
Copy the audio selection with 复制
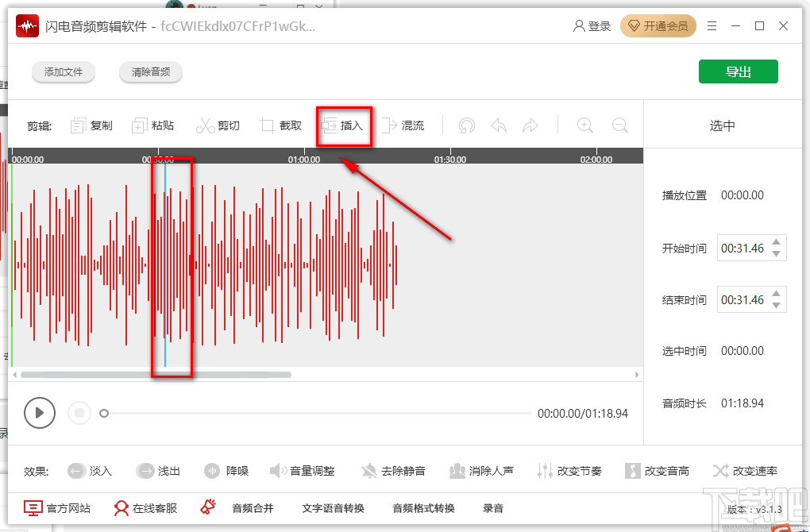tap(91, 125)
